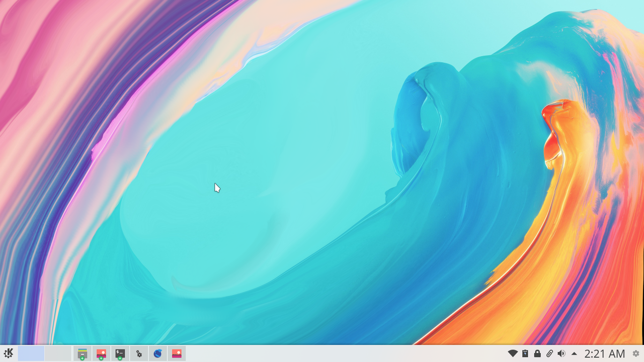Switch to the first highlighted virtual desktop

(31, 353)
